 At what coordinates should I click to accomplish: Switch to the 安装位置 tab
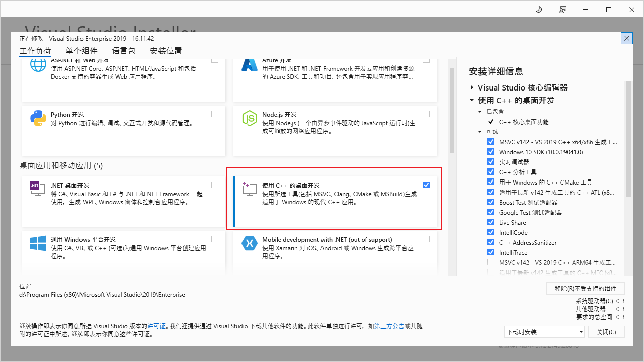[x=166, y=51]
